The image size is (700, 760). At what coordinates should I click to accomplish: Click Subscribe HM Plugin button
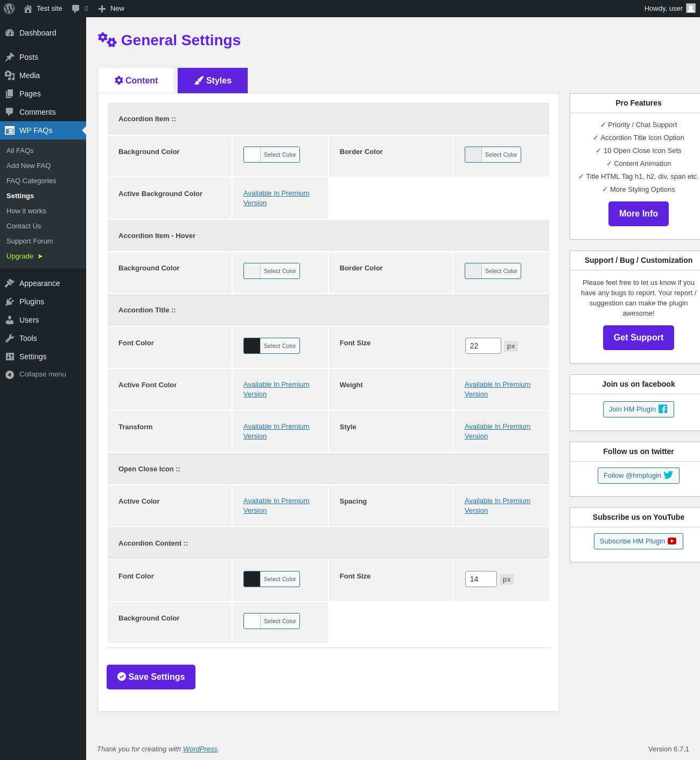pos(639,541)
